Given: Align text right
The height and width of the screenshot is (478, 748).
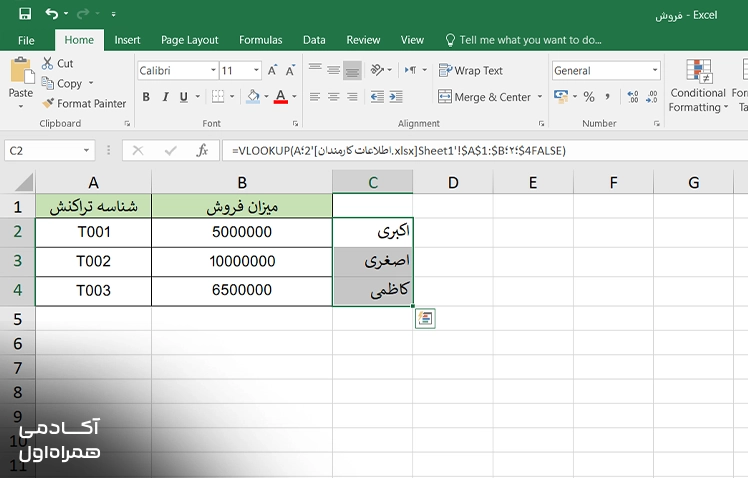Looking at the screenshot, I should point(352,97).
